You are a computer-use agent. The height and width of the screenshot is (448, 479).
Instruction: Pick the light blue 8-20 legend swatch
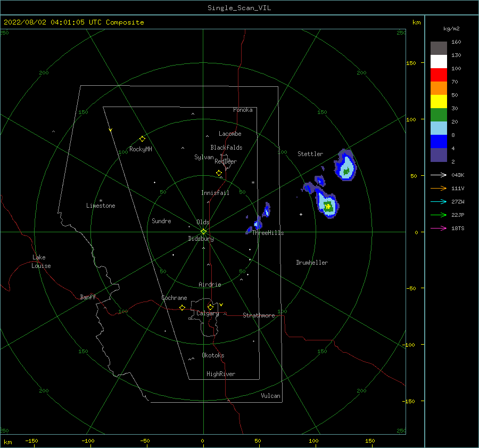439,128
